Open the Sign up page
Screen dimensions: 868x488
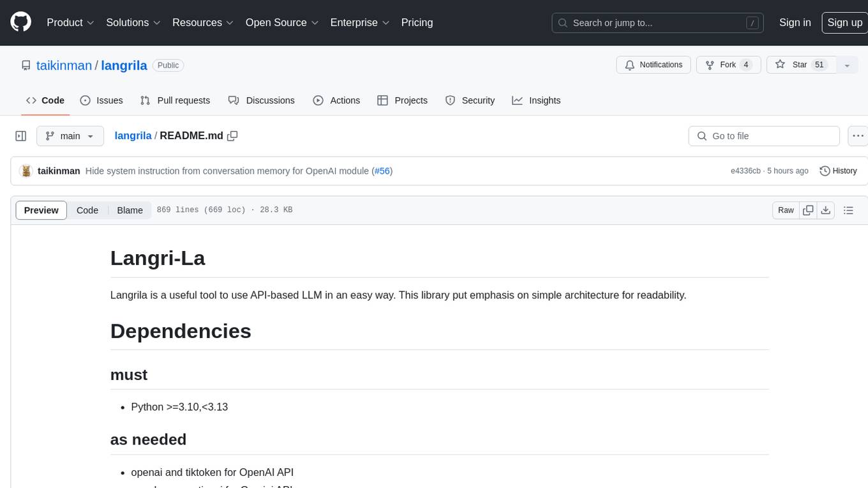pyautogui.click(x=844, y=22)
